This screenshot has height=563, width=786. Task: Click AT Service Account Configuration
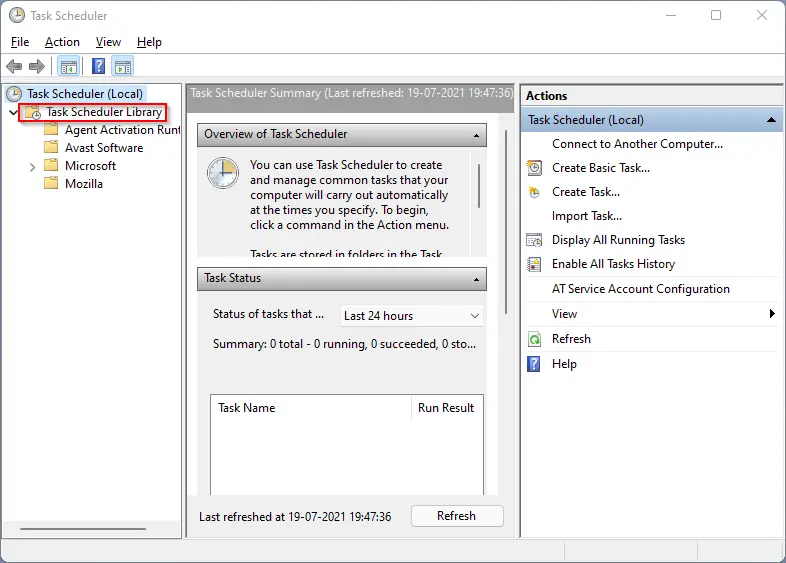pos(641,289)
